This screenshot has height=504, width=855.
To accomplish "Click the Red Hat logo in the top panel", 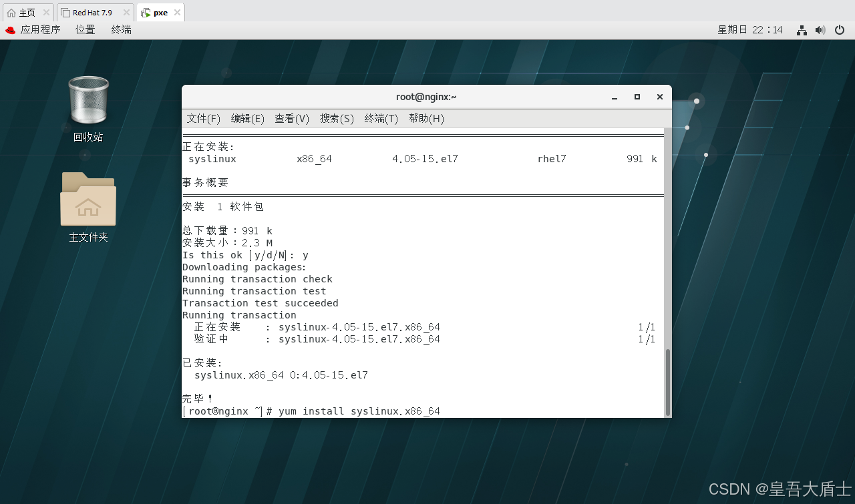I will coord(10,30).
